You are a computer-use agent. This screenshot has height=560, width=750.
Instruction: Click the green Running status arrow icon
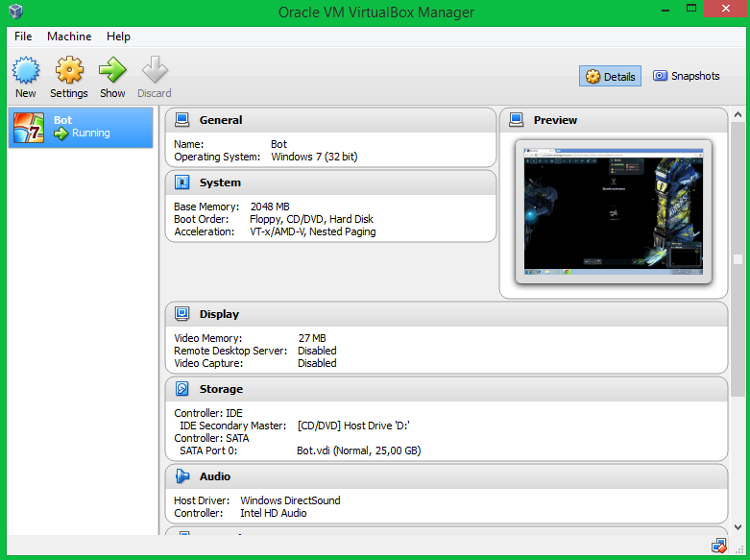coord(60,134)
